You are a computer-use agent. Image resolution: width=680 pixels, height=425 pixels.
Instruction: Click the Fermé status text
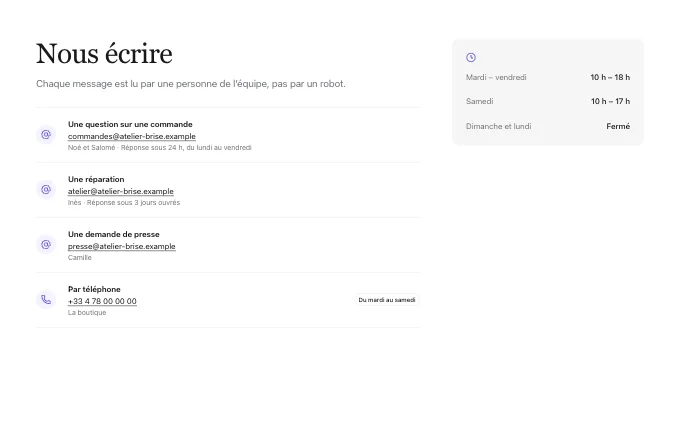618,127
